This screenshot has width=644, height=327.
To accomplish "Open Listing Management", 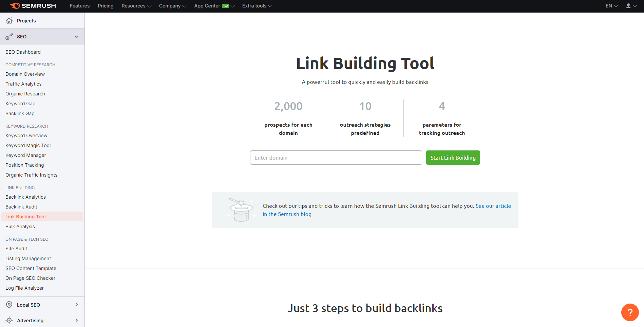I will (x=28, y=258).
